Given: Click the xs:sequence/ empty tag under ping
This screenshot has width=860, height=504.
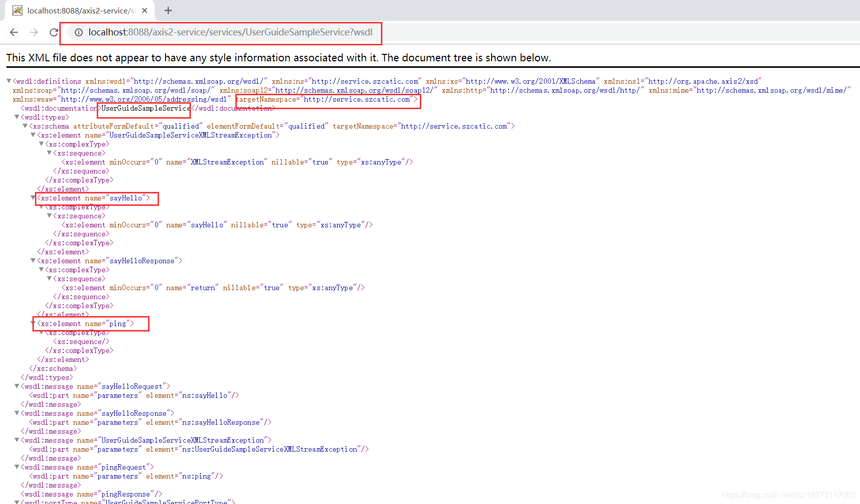Looking at the screenshot, I should click(81, 341).
